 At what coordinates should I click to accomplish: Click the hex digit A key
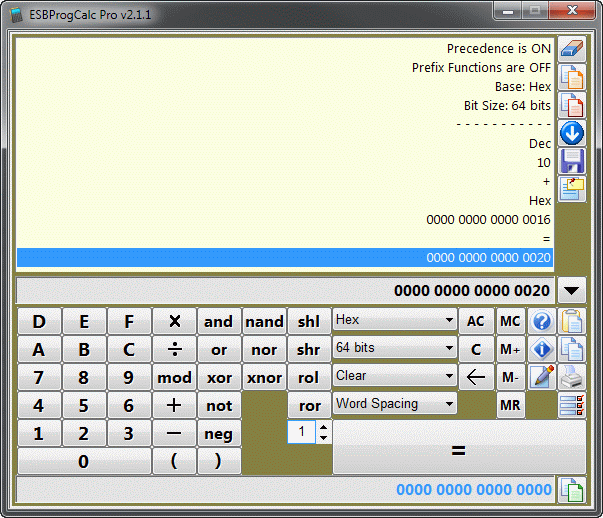[x=39, y=349]
